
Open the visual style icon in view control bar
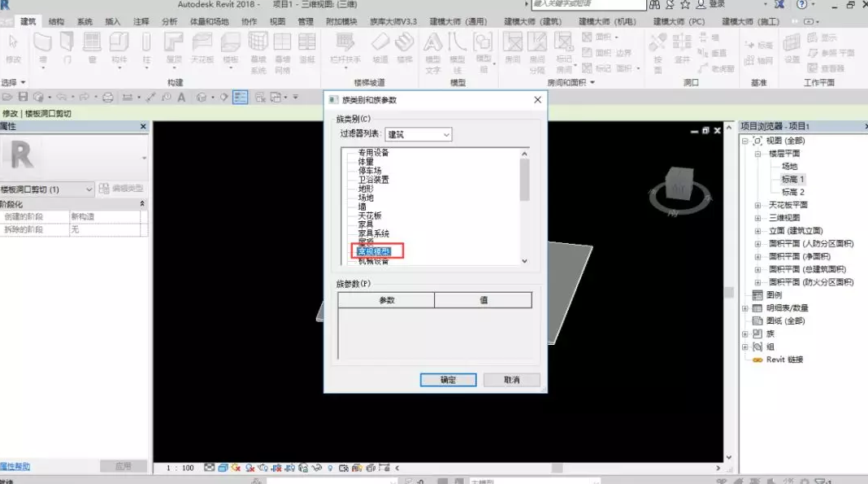tap(223, 468)
